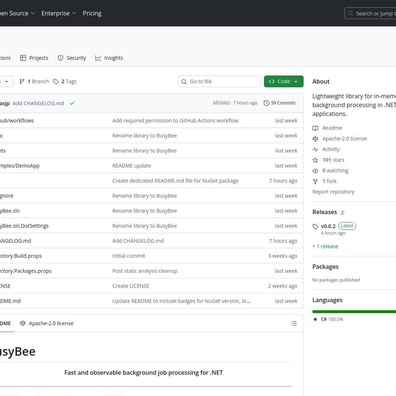Image resolution: width=396 pixels, height=396 pixels.
Task: Open the Readme link in About
Action: coord(332,128)
